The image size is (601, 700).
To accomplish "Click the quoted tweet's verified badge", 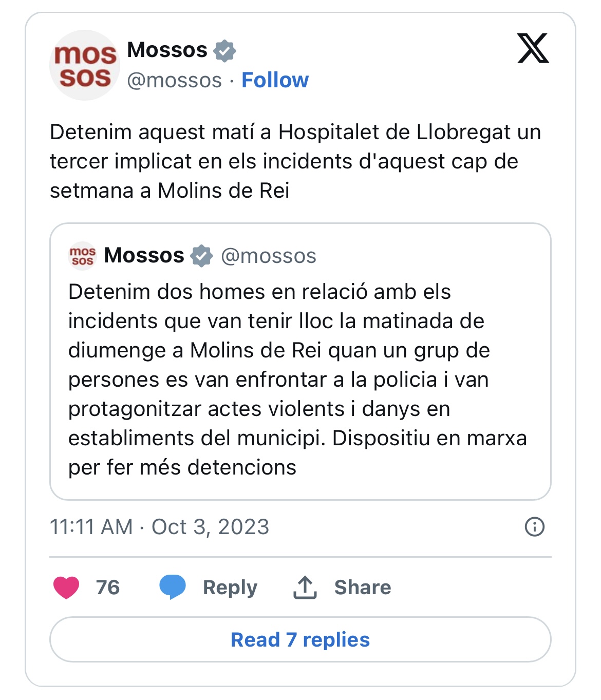I will (201, 256).
